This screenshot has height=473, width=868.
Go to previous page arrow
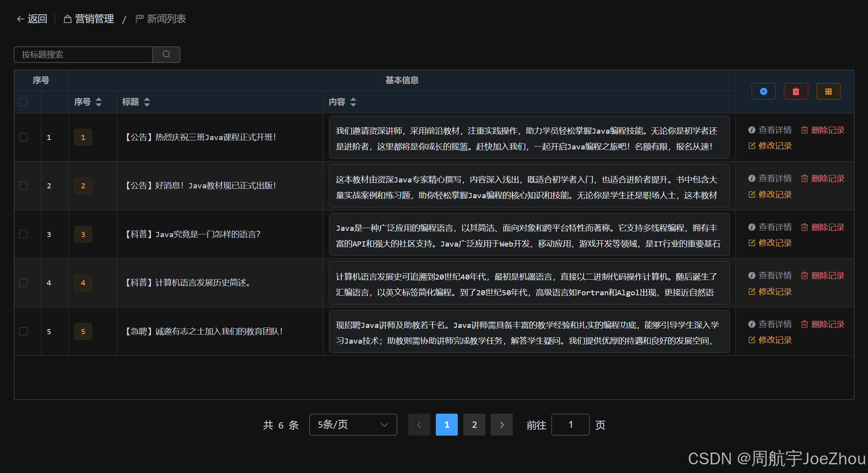point(419,425)
